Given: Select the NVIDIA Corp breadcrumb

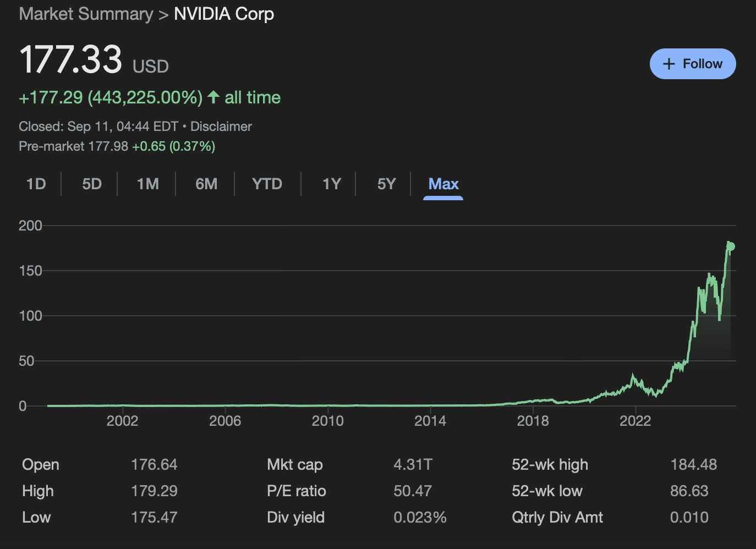Looking at the screenshot, I should (x=224, y=14).
